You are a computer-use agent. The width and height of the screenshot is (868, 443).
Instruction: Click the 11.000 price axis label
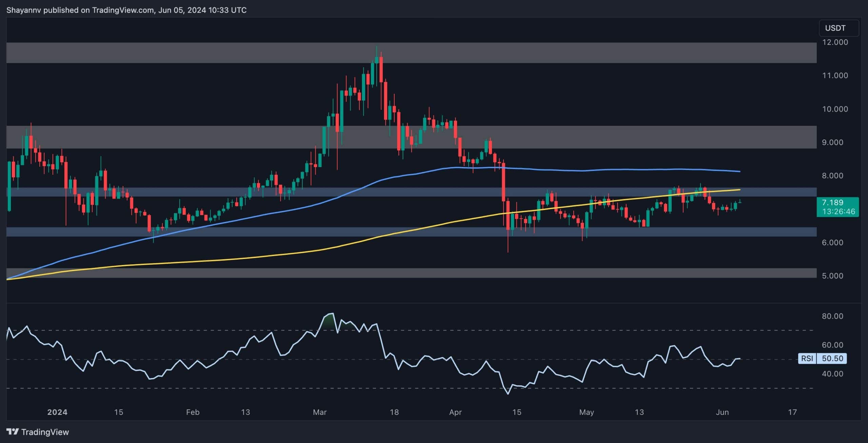coord(834,75)
